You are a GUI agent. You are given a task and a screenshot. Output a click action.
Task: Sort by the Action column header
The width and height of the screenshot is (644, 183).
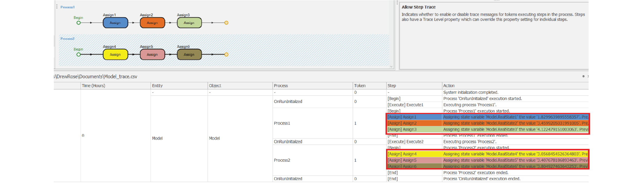coord(515,86)
